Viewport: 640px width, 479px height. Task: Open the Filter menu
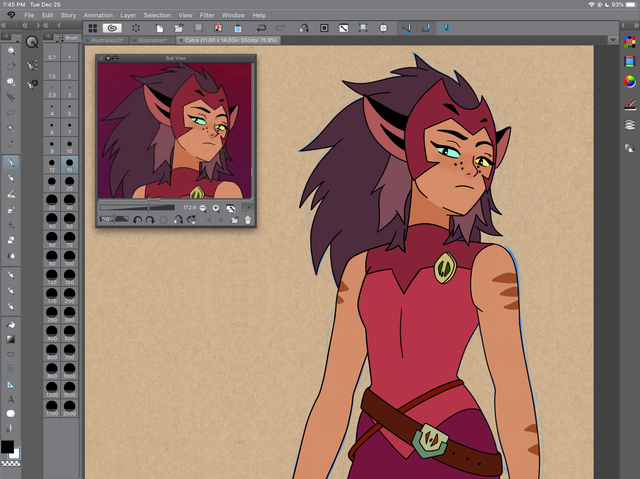[x=205, y=16]
